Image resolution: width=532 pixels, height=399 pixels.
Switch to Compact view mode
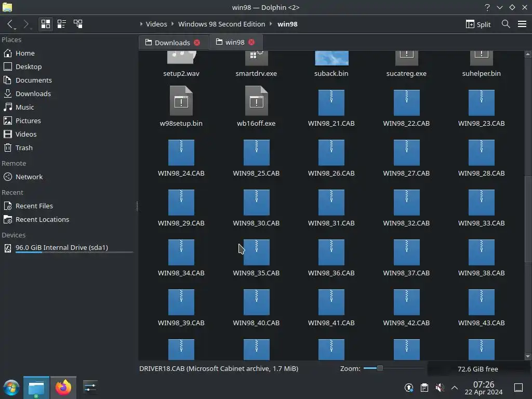click(x=62, y=24)
